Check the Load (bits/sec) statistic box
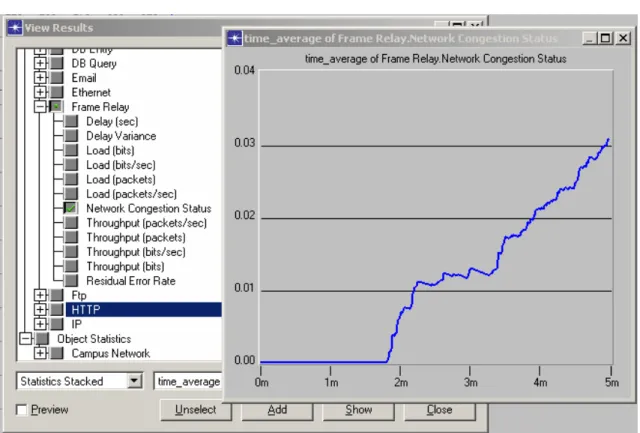Image resolution: width=640 pixels, height=433 pixels. pos(71,165)
